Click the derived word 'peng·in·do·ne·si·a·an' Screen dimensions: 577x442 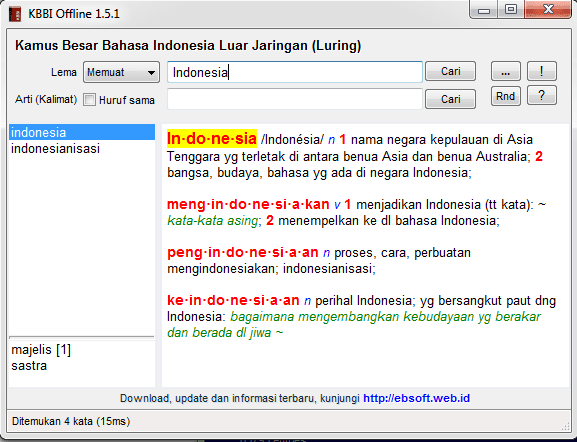point(243,252)
